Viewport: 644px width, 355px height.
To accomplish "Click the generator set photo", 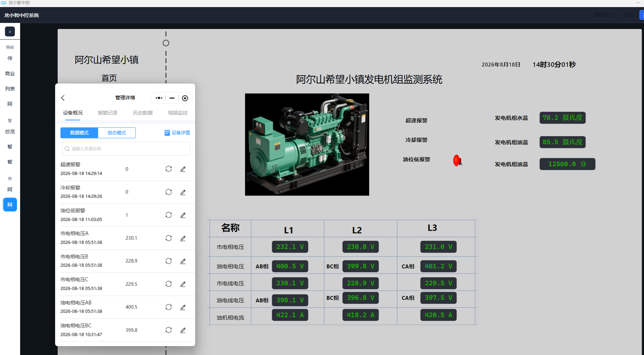I will pos(307,144).
